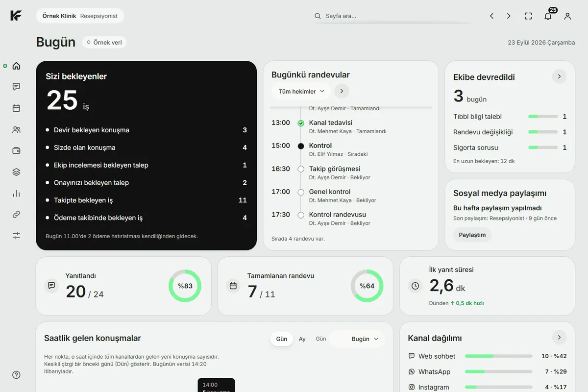Expand the Ekibe devredildi card arrow
588x392 pixels.
coord(559,76)
